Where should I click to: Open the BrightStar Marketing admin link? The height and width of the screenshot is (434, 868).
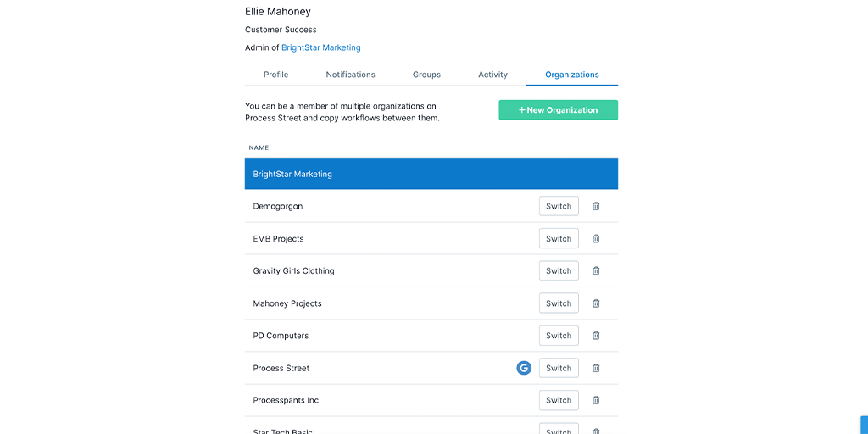click(x=321, y=47)
